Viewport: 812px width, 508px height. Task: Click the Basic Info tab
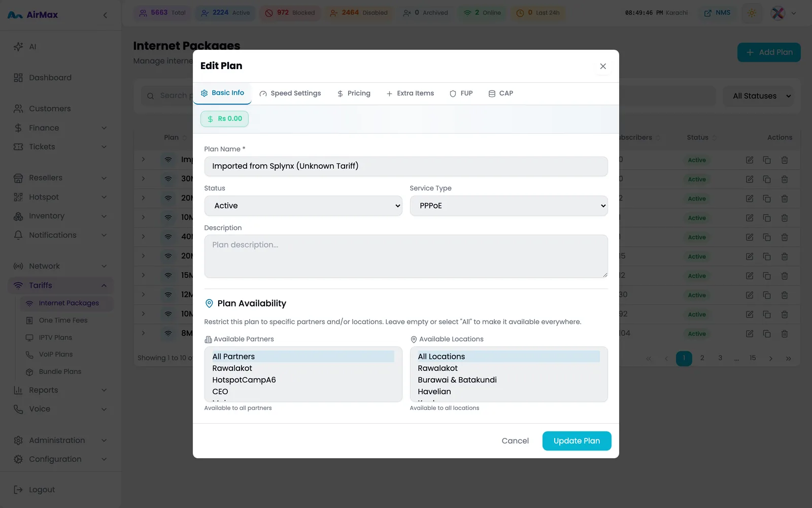coord(222,93)
